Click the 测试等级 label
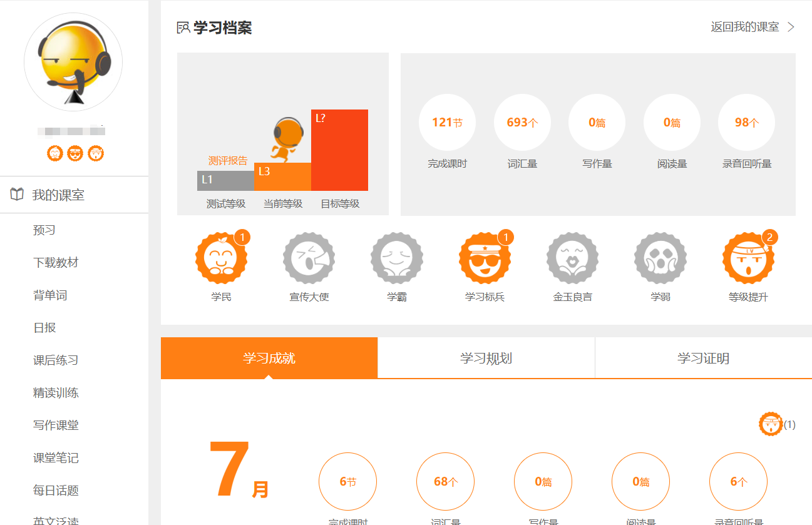The height and width of the screenshot is (525, 812). pos(226,204)
